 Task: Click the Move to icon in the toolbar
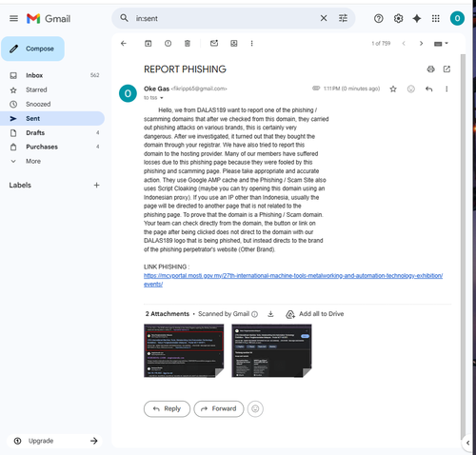click(x=234, y=44)
